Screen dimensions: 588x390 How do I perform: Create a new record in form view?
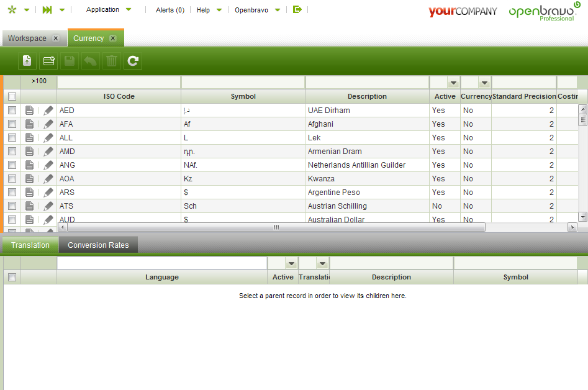(27, 61)
